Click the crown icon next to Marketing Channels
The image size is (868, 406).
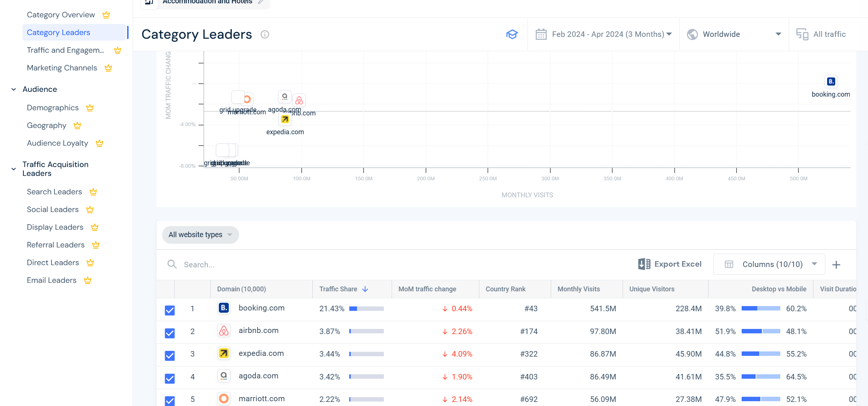(x=108, y=68)
